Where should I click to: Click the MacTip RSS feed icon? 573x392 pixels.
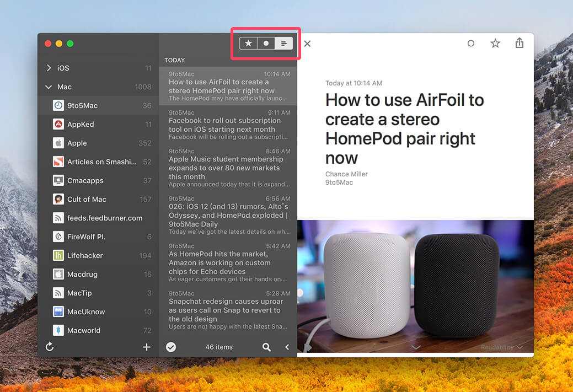click(x=58, y=293)
